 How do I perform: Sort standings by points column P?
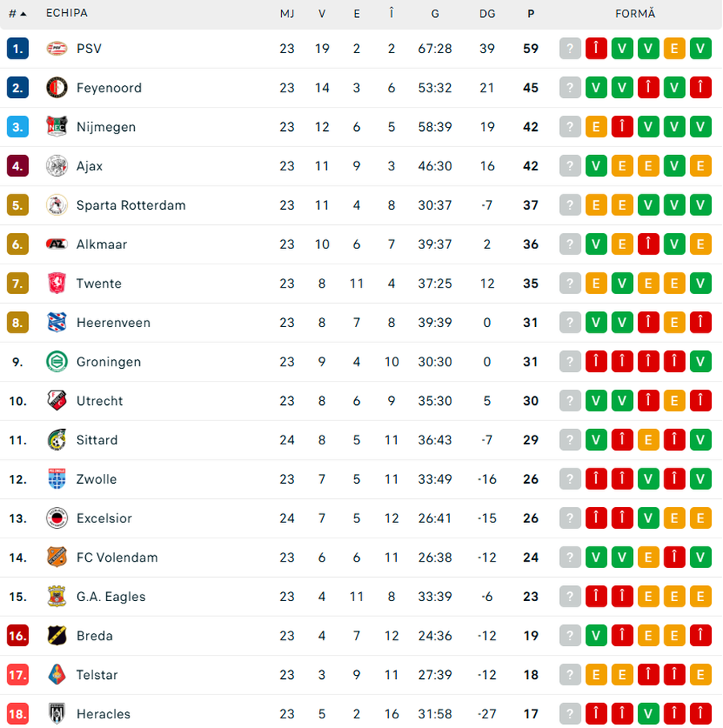pos(531,14)
